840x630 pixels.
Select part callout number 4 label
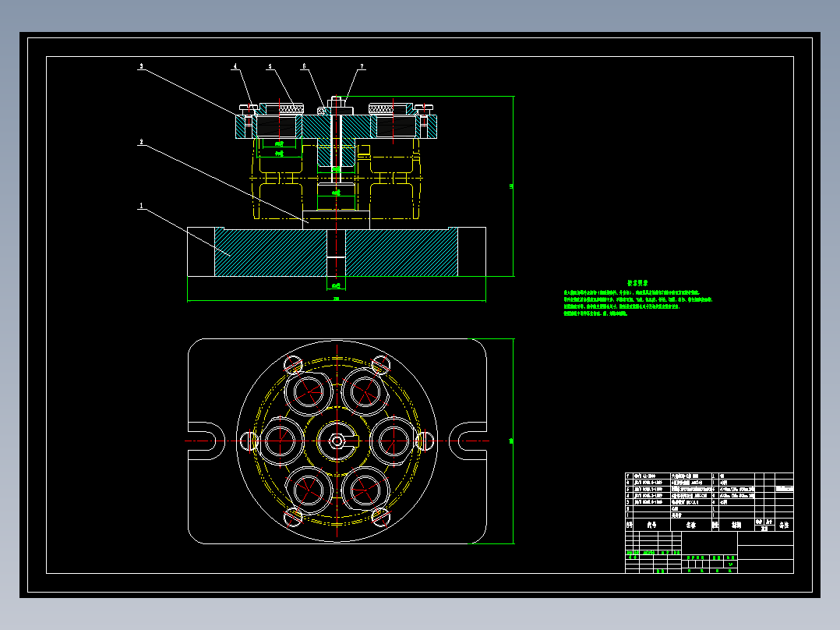tap(235, 66)
